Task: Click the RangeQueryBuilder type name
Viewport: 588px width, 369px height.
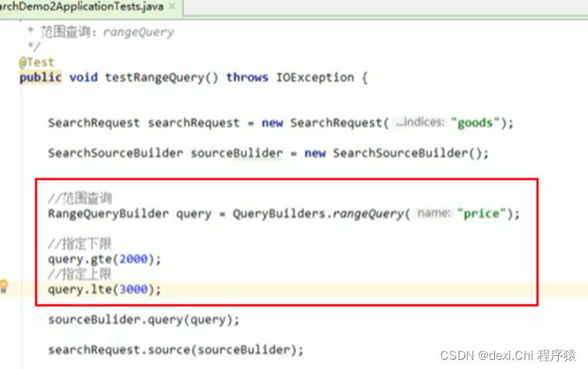Action: pos(109,214)
